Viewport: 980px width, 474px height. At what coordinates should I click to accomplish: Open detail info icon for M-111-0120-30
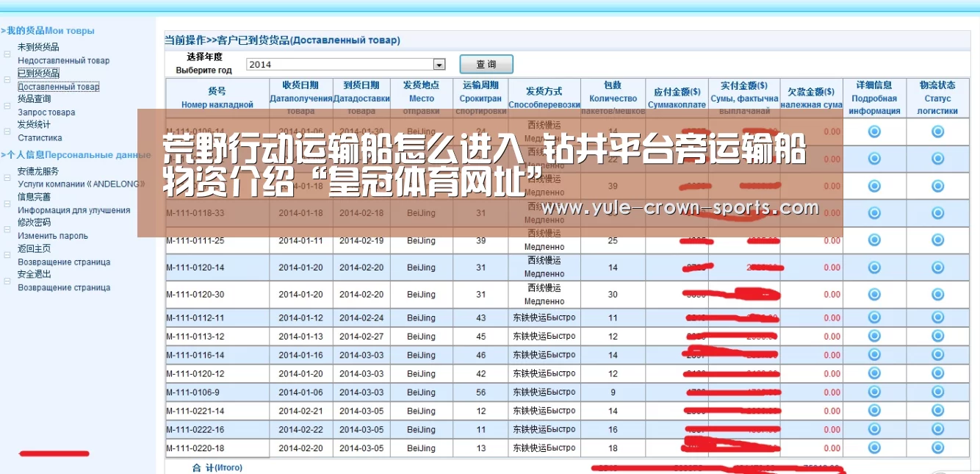click(874, 295)
